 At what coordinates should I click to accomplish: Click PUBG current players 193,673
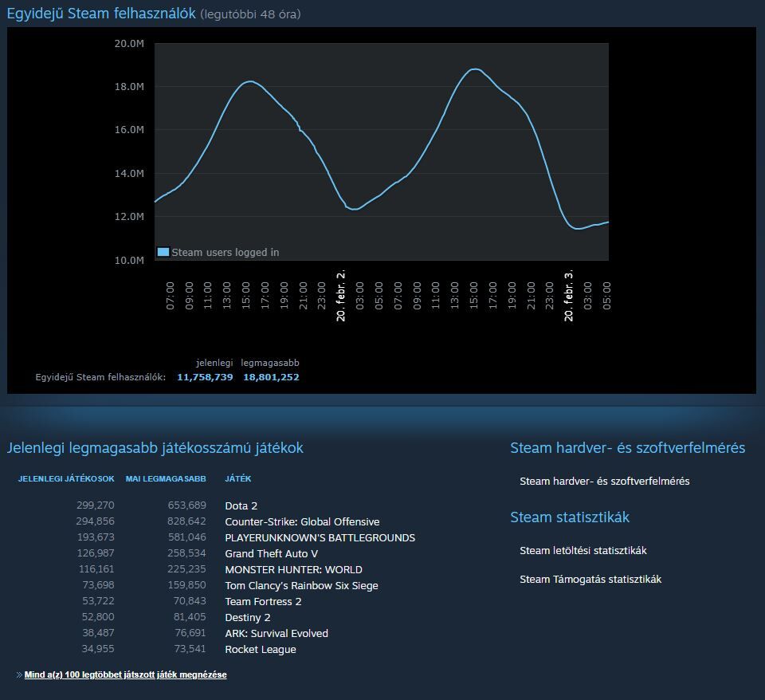click(x=96, y=537)
